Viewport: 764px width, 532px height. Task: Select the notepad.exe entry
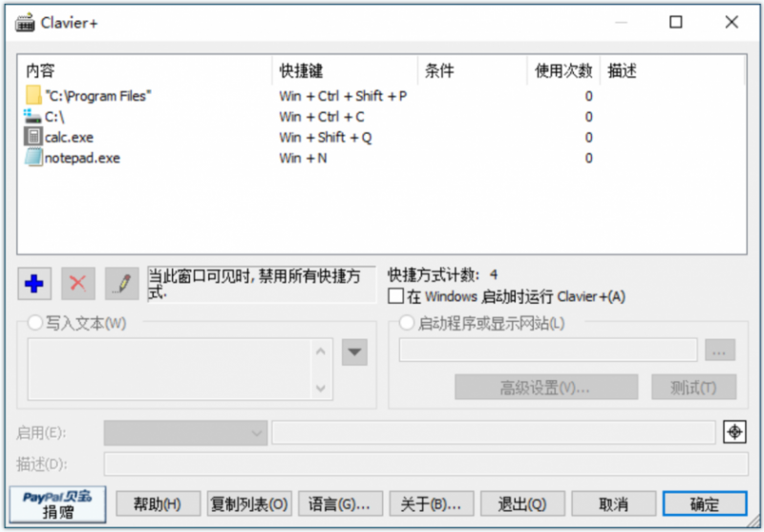point(382,158)
